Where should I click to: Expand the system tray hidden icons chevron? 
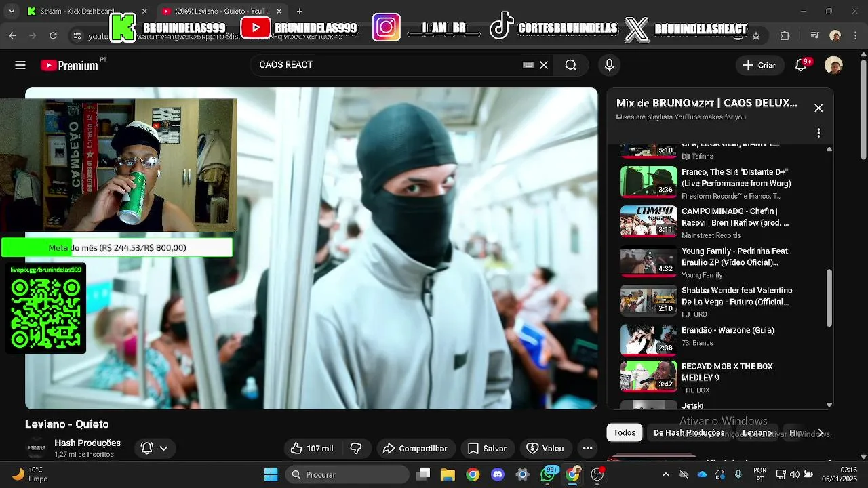(x=665, y=474)
